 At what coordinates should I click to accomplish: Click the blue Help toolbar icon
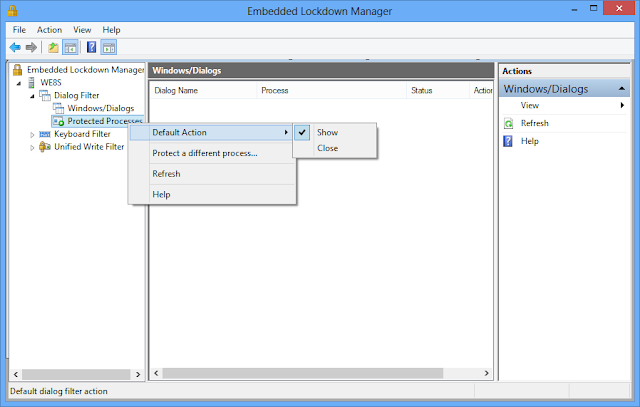coord(91,47)
